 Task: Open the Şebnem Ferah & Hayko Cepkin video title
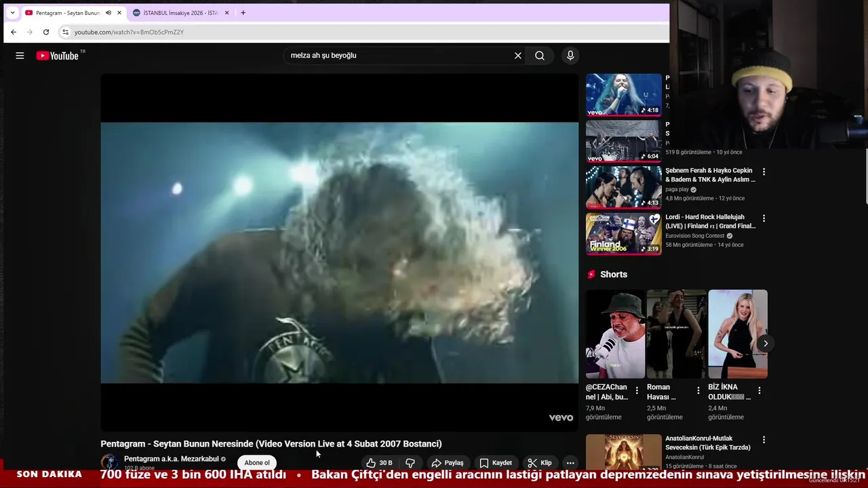point(710,175)
